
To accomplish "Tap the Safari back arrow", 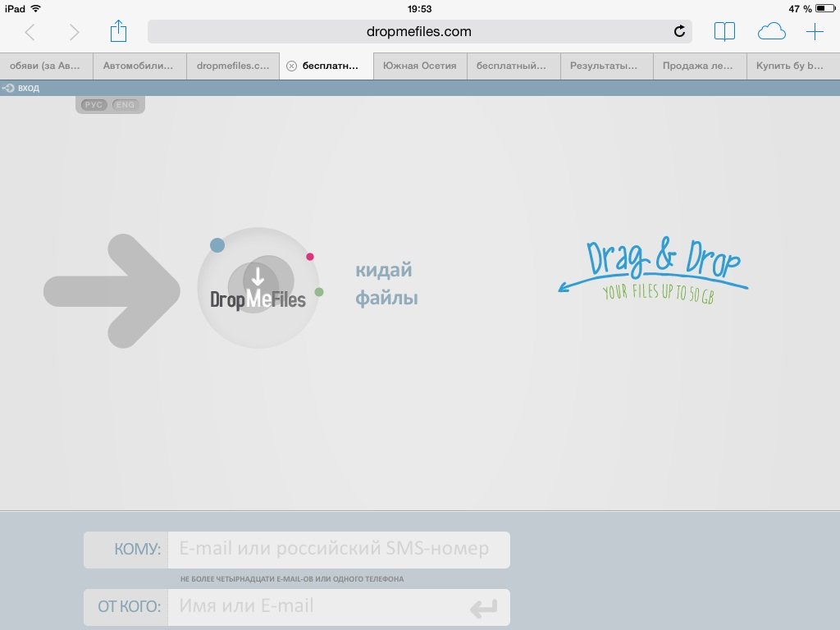I will pos(30,32).
